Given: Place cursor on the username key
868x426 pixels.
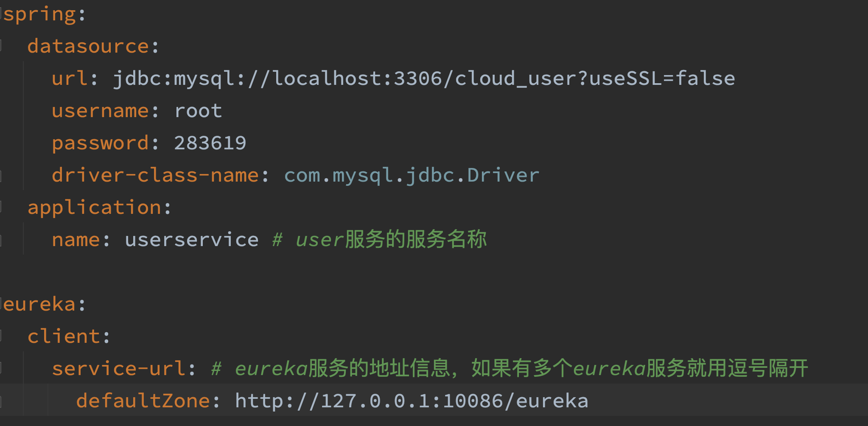Looking at the screenshot, I should (x=100, y=111).
